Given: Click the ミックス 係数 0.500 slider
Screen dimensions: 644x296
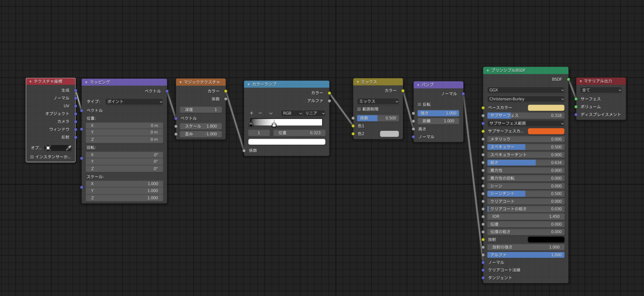Looking at the screenshot, I should pos(378,118).
